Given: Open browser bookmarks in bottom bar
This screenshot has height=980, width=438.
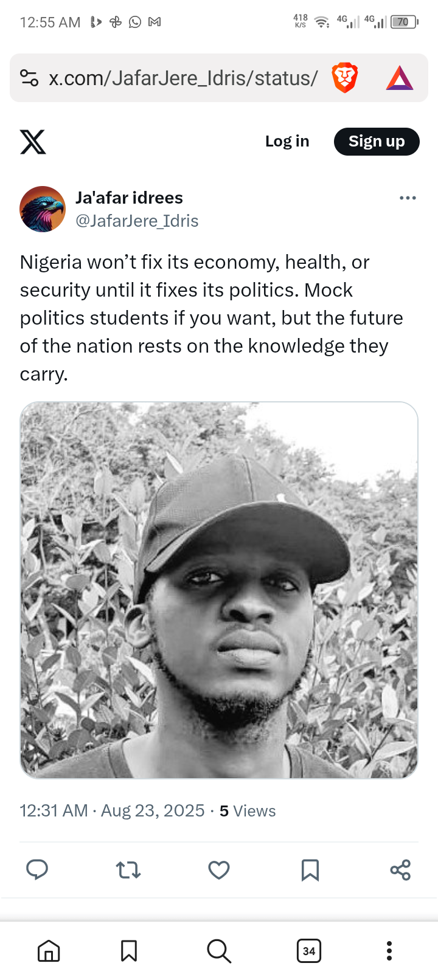Looking at the screenshot, I should pos(129,951).
